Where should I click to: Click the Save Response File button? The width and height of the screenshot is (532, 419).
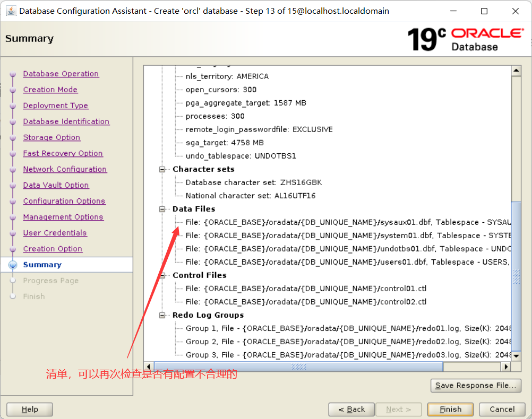pyautogui.click(x=476, y=386)
